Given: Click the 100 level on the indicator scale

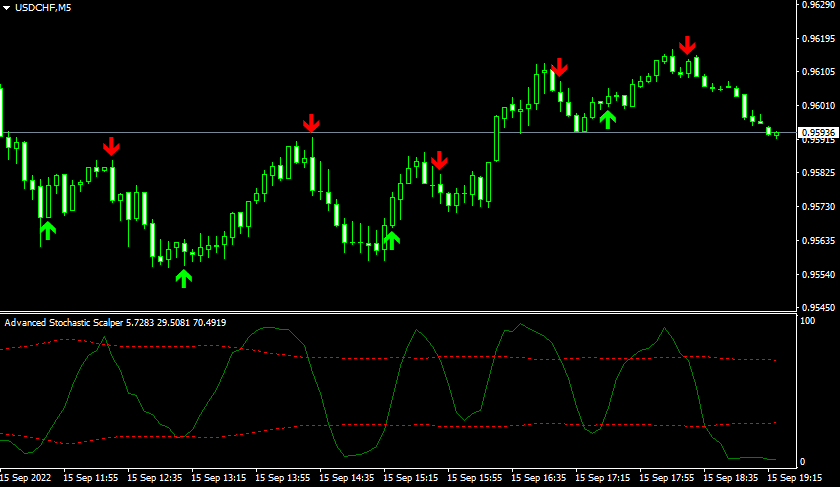Looking at the screenshot, I should point(806,320).
